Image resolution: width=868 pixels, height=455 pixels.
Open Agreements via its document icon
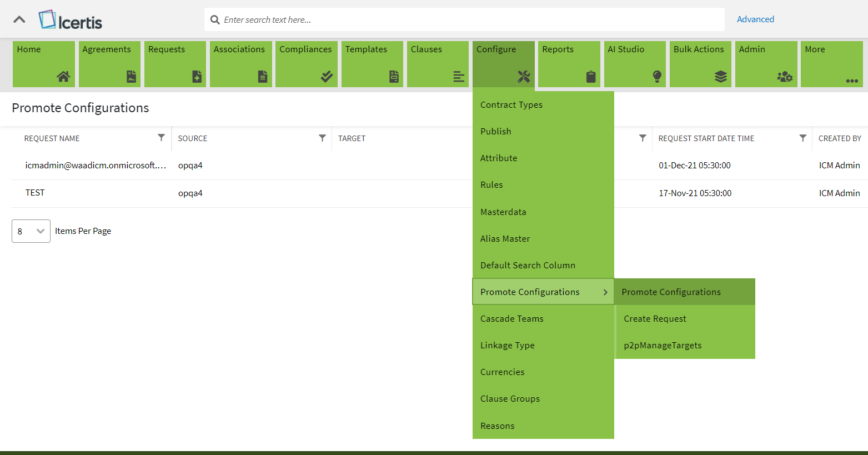(131, 77)
